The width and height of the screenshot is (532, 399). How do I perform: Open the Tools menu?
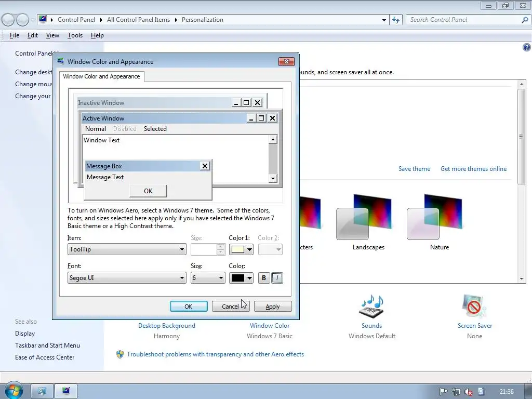(x=75, y=35)
